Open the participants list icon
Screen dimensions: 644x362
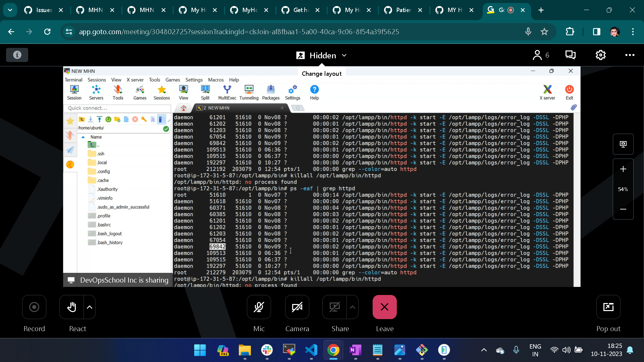[541, 55]
